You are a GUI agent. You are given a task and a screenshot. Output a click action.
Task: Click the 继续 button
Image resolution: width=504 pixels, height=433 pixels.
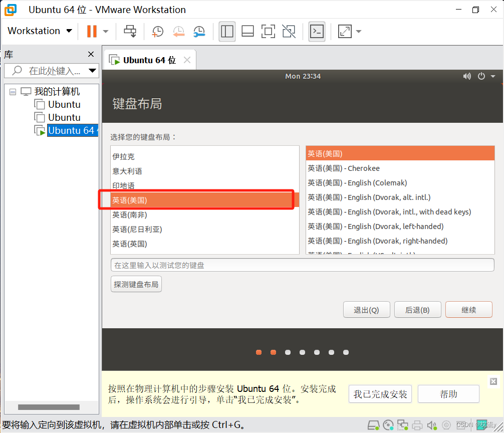click(468, 310)
